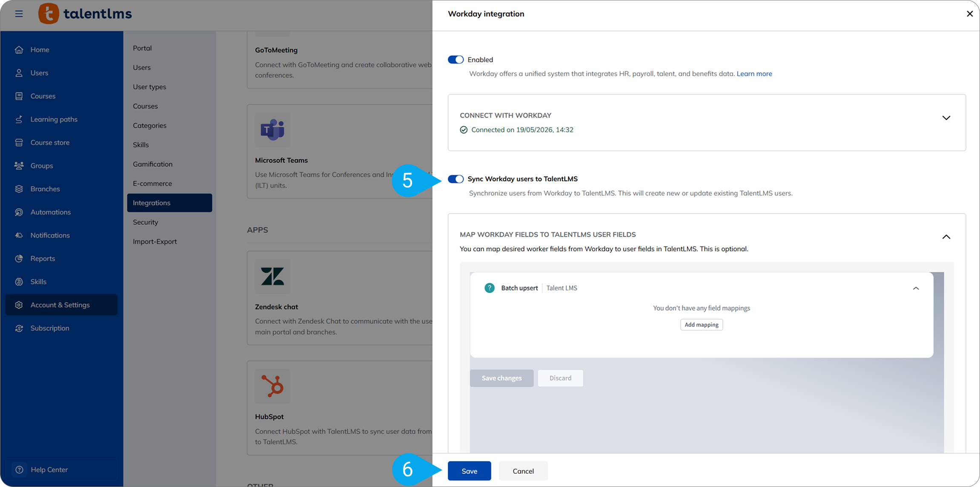Viewport: 980px width, 487px height.
Task: Open the Portal settings tab
Action: coord(142,48)
